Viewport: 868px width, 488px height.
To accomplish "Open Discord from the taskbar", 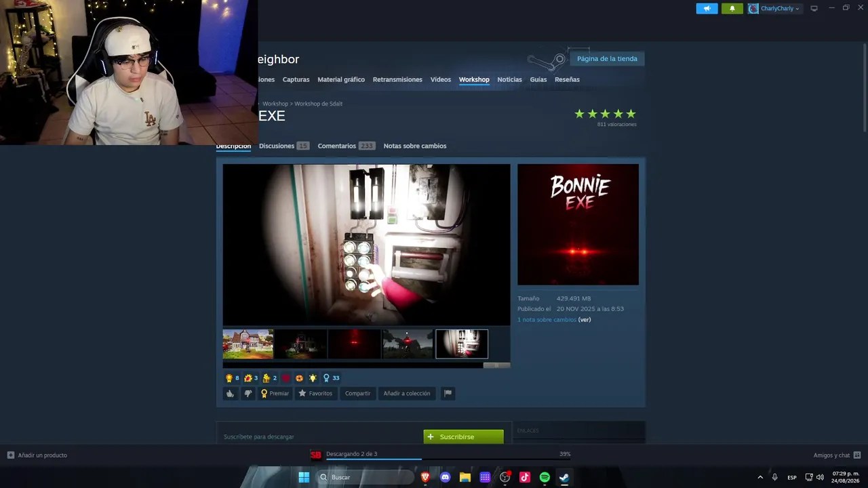I will coord(445,477).
